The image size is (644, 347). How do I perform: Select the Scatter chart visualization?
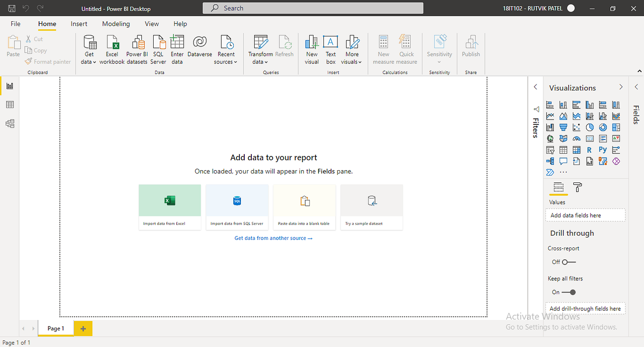pyautogui.click(x=576, y=127)
